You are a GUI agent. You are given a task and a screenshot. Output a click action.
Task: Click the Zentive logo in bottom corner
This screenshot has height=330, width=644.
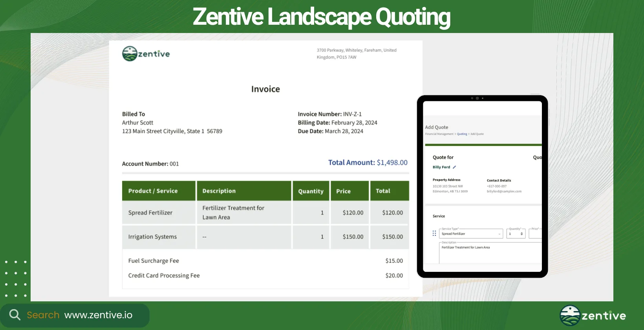point(593,315)
